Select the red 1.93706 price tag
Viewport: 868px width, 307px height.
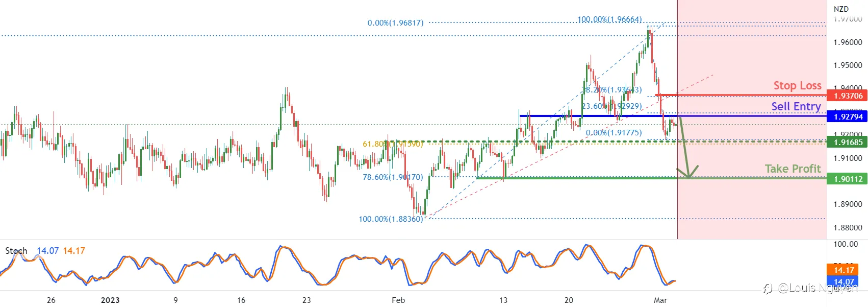[x=847, y=96]
